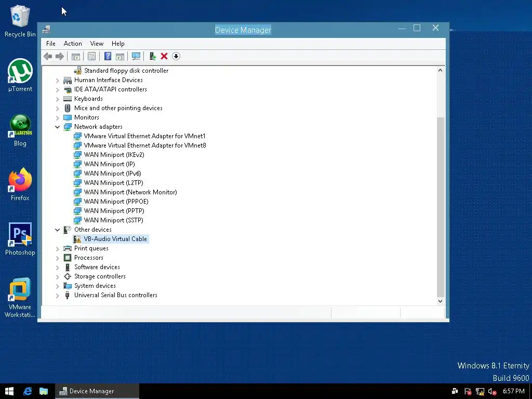This screenshot has height=399, width=532.
Task: Click the Update Driver Software toolbar icon
Action: tap(152, 56)
